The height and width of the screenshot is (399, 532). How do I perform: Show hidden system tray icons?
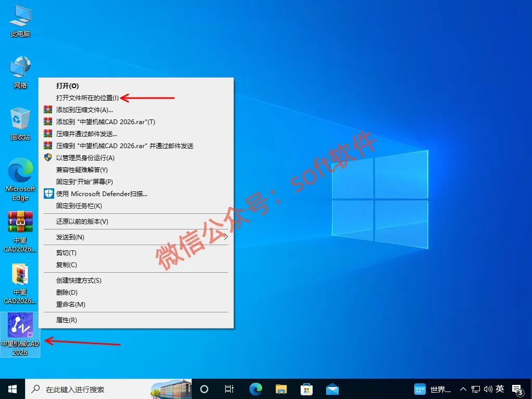pos(463,389)
